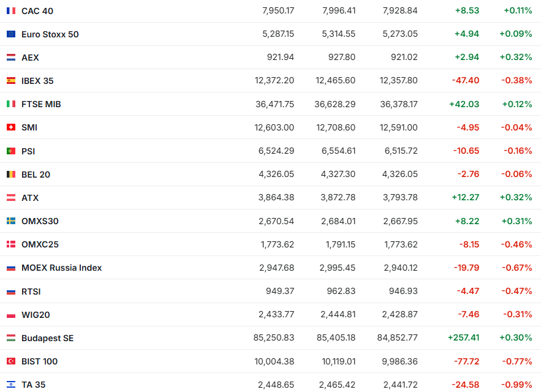The width and height of the screenshot is (541, 392).
Task: Click the Turkey flag icon beside BIST 100
Action: click(11, 361)
